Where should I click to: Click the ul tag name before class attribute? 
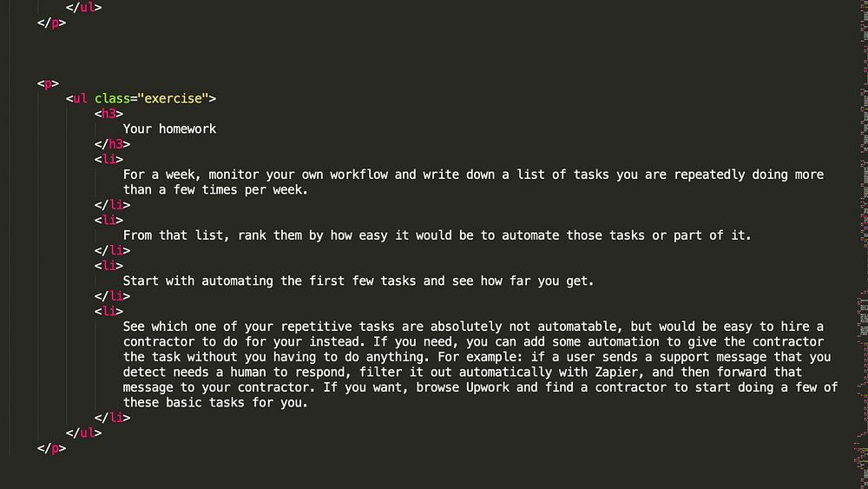[x=80, y=98]
